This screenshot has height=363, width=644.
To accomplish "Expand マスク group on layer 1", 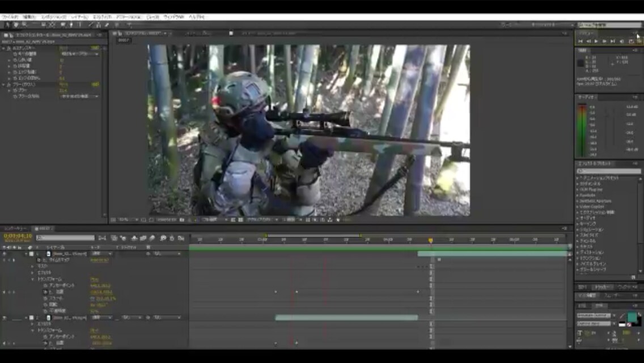I will click(32, 267).
